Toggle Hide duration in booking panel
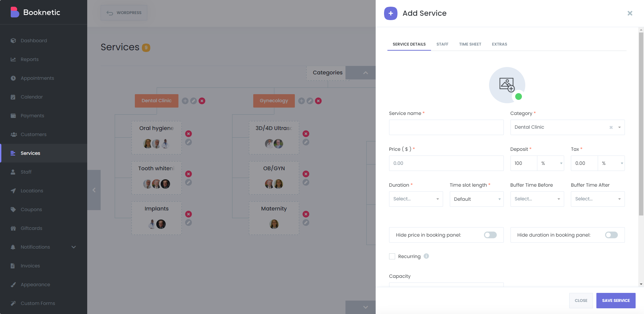 click(x=611, y=235)
